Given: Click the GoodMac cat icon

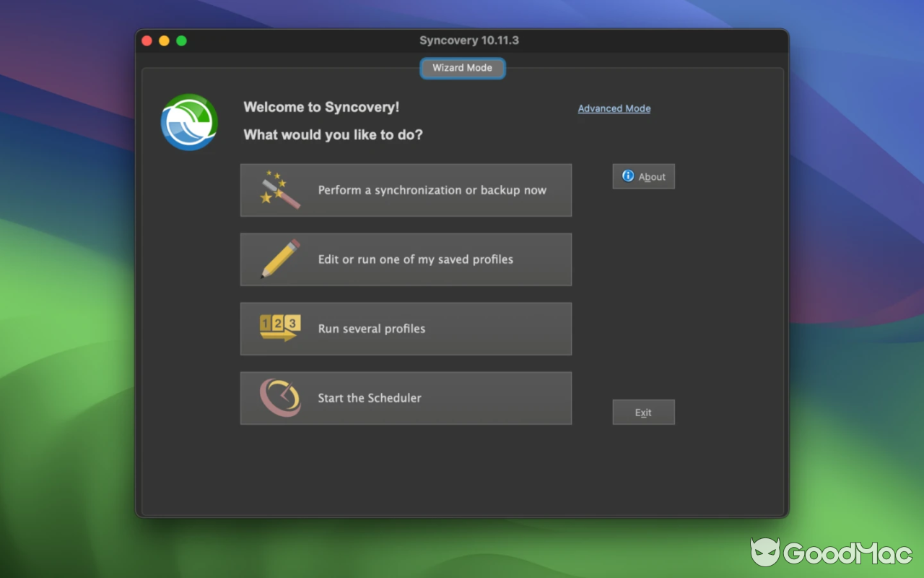Looking at the screenshot, I should coord(767,553).
